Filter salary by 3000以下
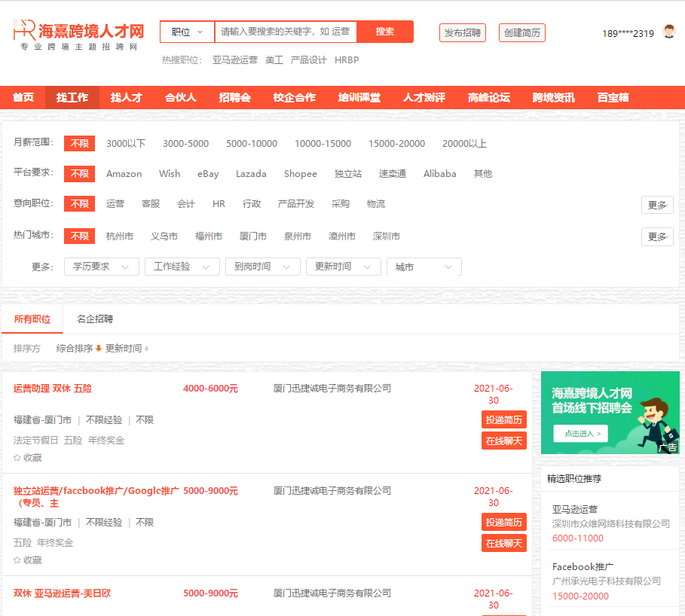Viewport: 685px width, 616px height. [x=126, y=143]
